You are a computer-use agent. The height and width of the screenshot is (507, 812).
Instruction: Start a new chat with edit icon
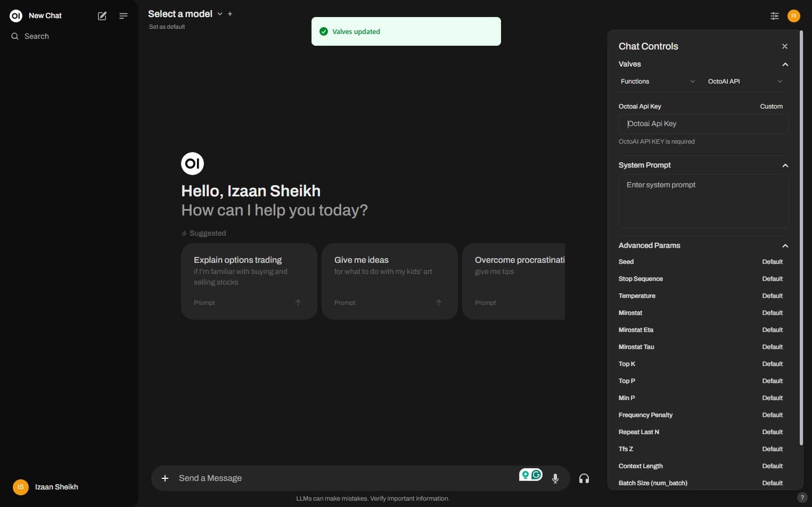coord(102,16)
